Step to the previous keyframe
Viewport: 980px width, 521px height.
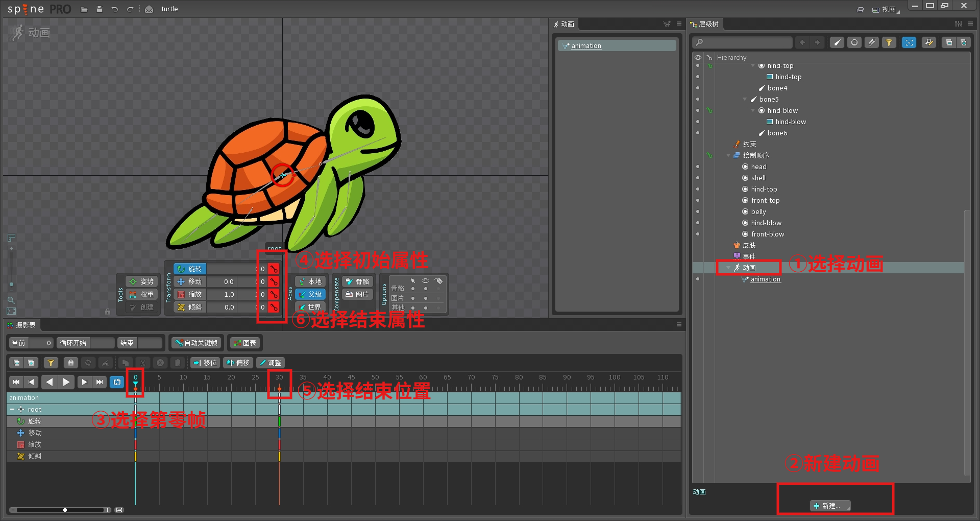32,382
